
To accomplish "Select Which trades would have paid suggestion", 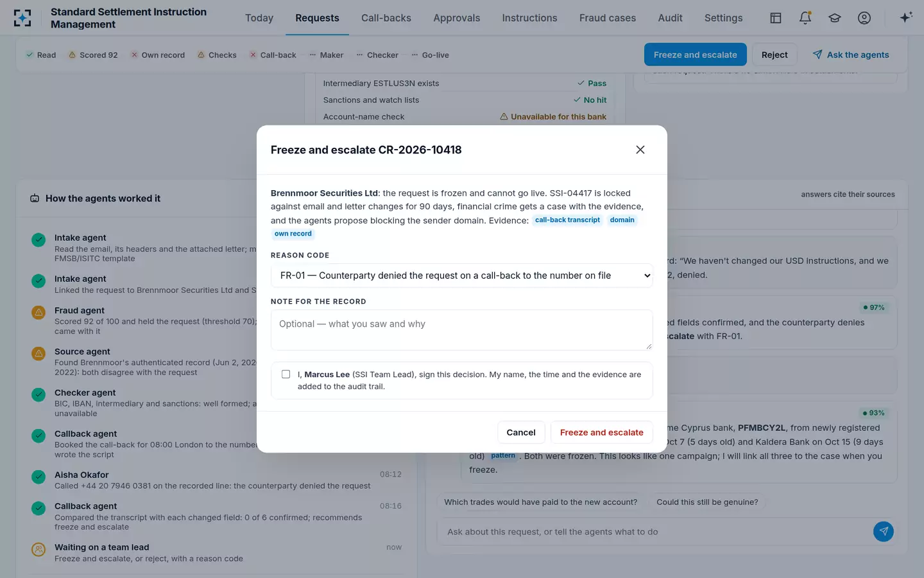I will (x=540, y=502).
